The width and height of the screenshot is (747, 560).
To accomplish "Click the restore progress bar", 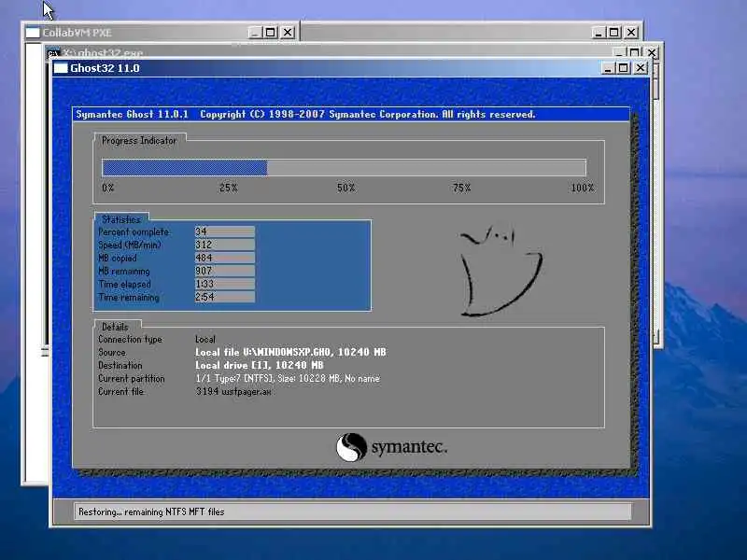I will click(x=344, y=168).
